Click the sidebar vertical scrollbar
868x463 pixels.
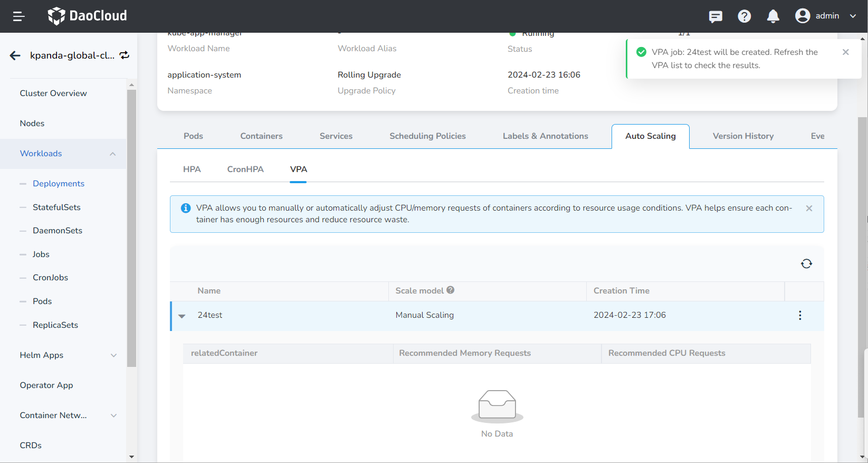coord(131,227)
